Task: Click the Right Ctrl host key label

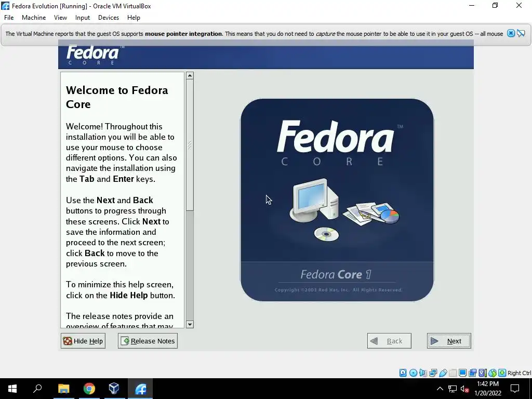Action: tap(519, 373)
